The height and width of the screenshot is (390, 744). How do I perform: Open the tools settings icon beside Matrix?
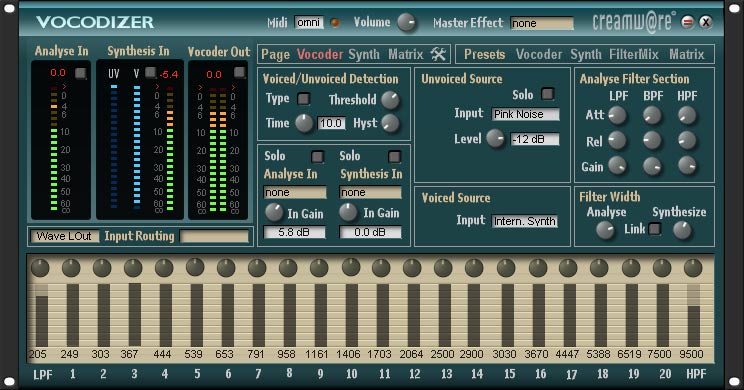(x=438, y=54)
